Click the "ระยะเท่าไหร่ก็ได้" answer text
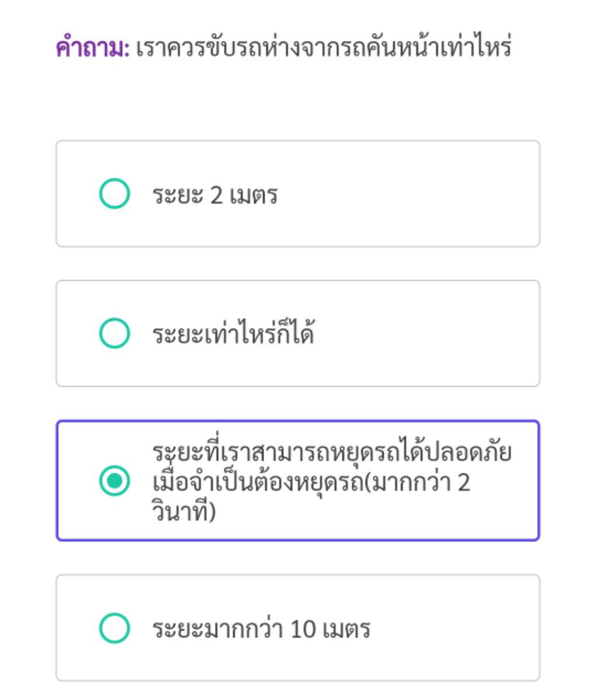 (x=233, y=333)
